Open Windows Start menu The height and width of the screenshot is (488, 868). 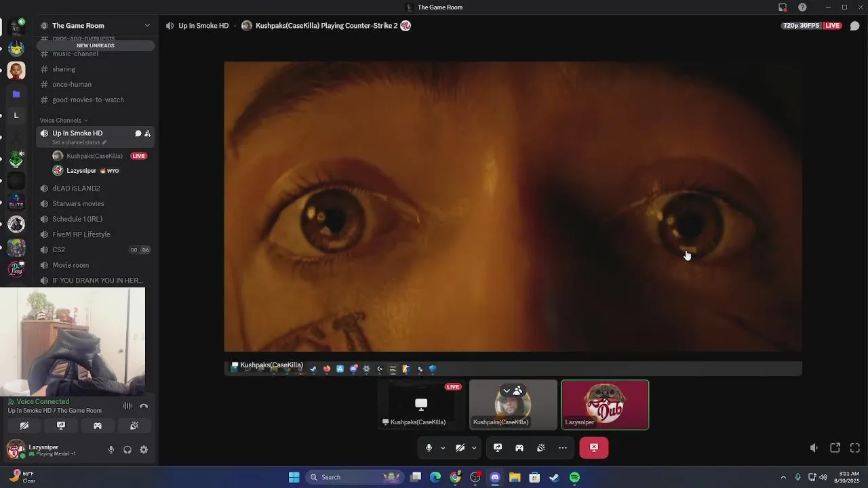(x=294, y=477)
